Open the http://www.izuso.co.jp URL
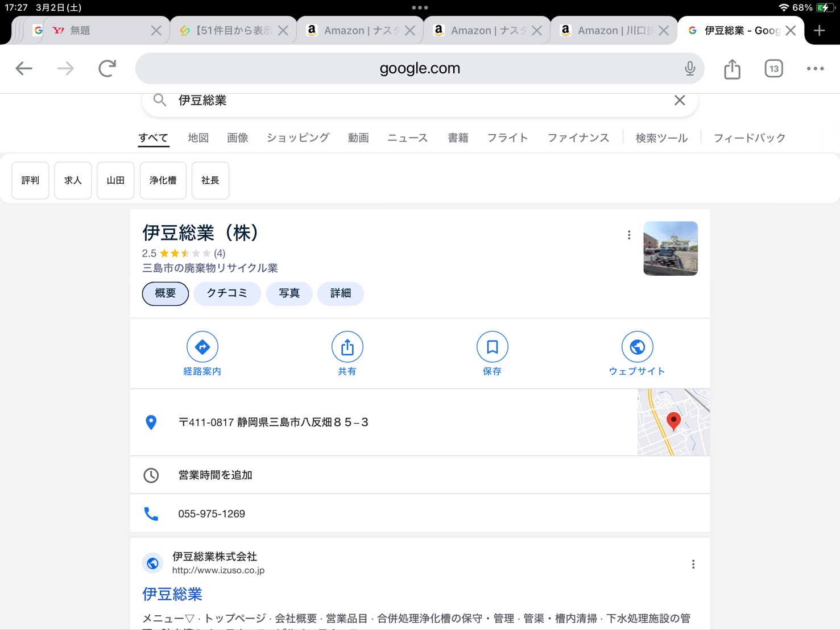The width and height of the screenshot is (840, 630). pyautogui.click(x=218, y=570)
